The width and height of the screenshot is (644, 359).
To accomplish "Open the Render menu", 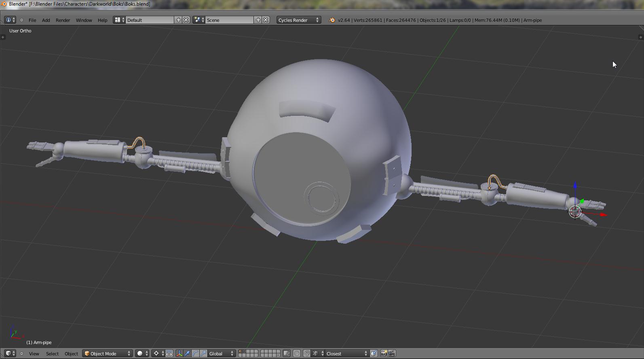I will pos(63,20).
